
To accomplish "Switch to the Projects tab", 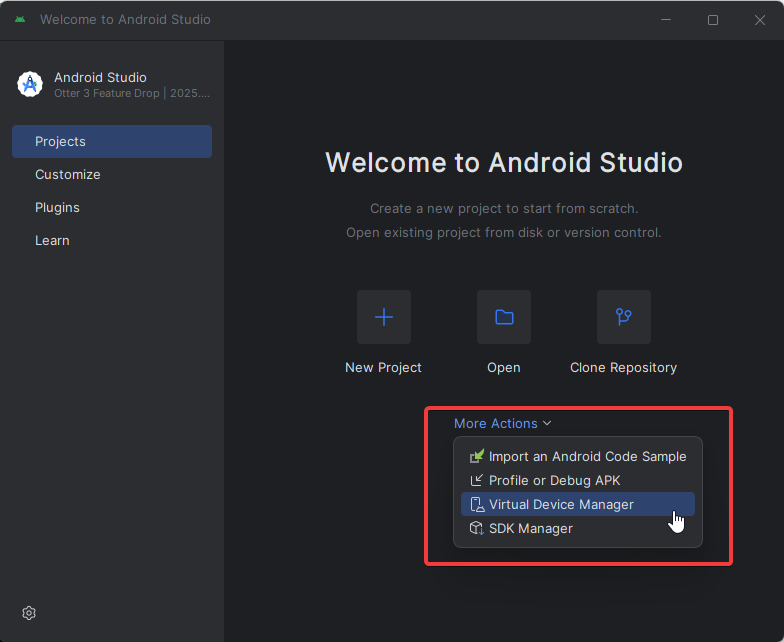I will pos(112,142).
